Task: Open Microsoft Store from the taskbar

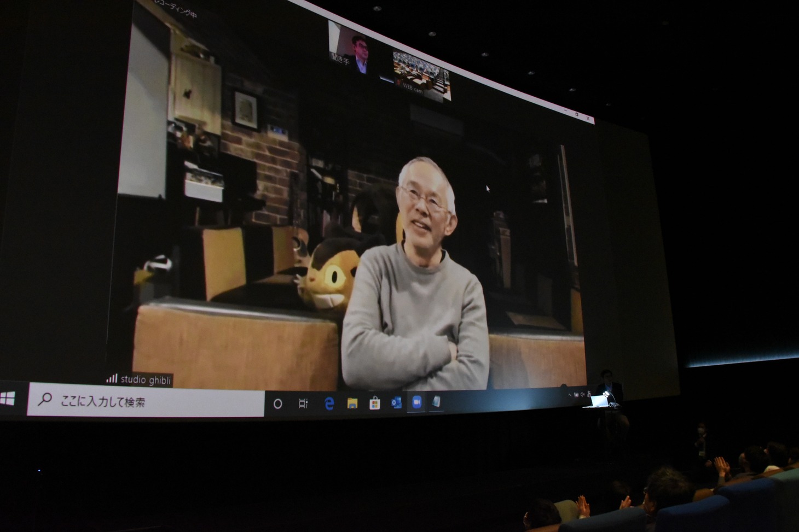Action: pos(374,404)
